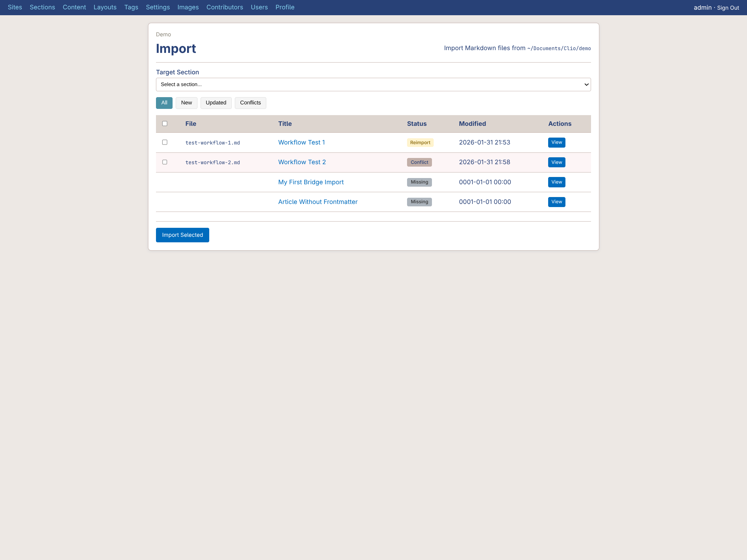Viewport: 747px width, 560px height.
Task: View the Article Without Frontmatter entry
Action: click(556, 202)
